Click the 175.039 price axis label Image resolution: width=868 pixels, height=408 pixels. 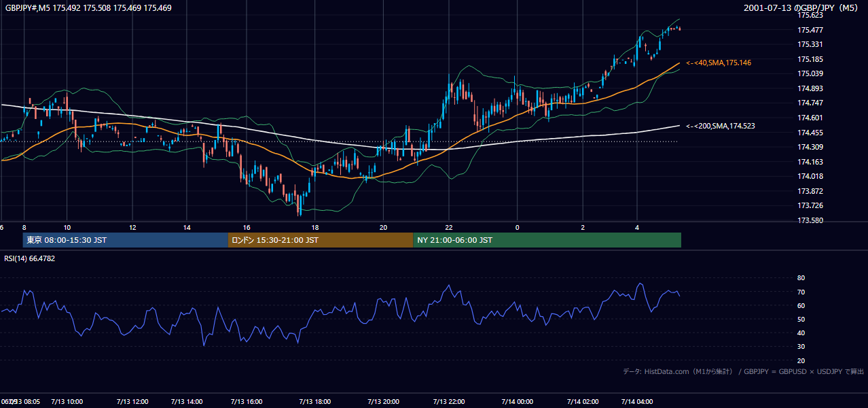pyautogui.click(x=810, y=73)
